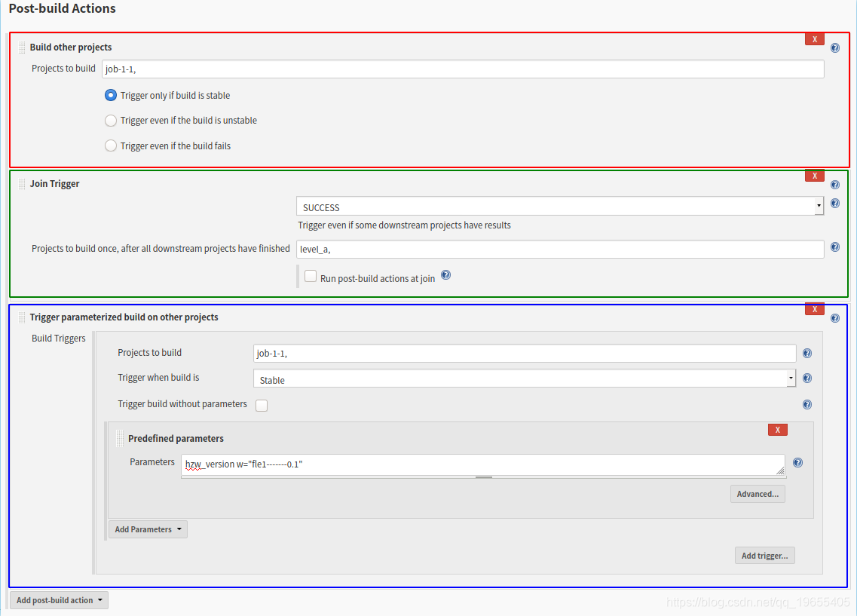Open Add Parameters dropdown menu
The image size is (857, 616).
[x=148, y=529]
